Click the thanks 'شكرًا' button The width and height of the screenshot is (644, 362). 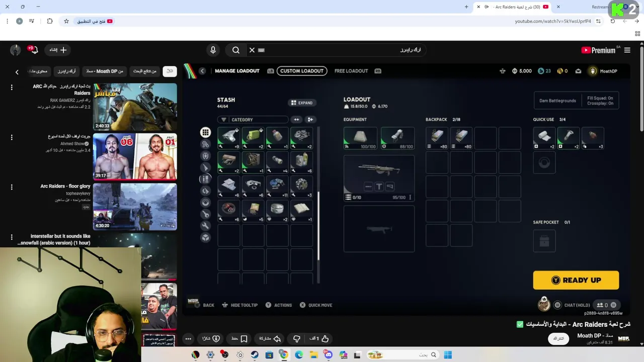click(211, 339)
